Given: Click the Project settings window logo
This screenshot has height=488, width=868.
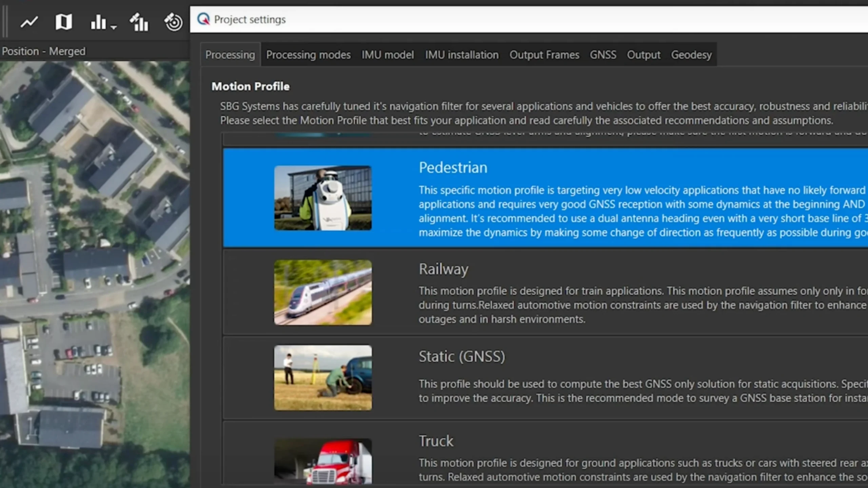Looking at the screenshot, I should click(x=203, y=19).
